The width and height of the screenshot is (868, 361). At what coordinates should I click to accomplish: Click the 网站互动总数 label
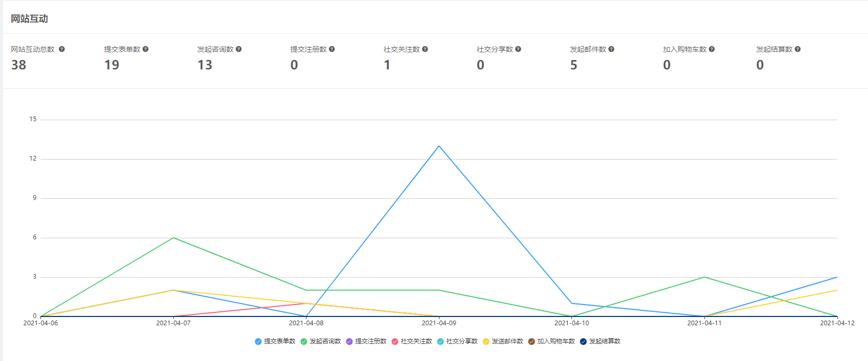tap(33, 49)
